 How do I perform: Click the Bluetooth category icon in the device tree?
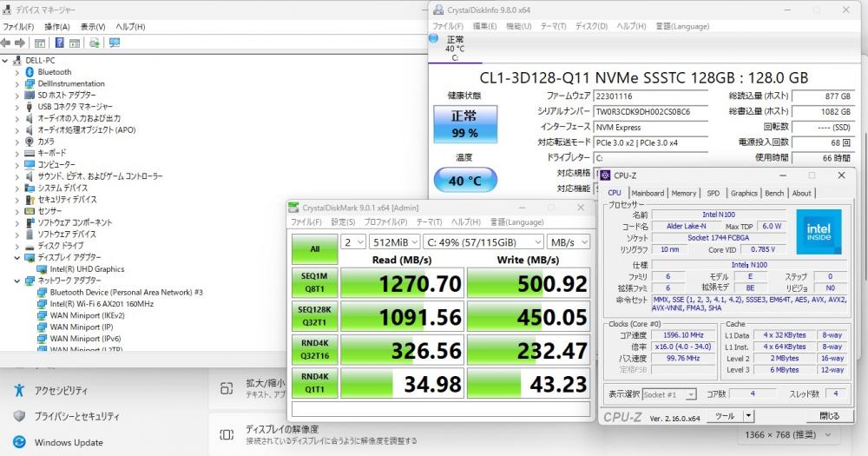pyautogui.click(x=30, y=72)
